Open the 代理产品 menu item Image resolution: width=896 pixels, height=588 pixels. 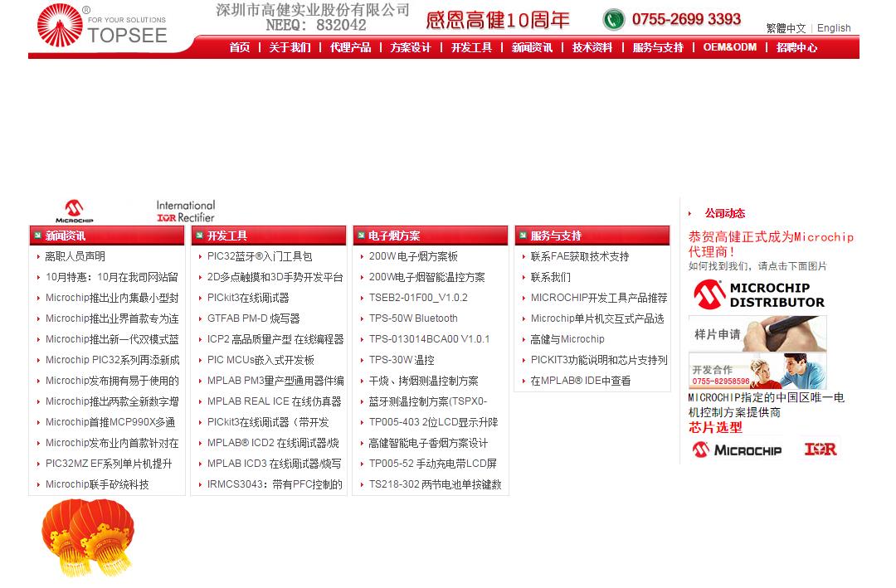[350, 47]
